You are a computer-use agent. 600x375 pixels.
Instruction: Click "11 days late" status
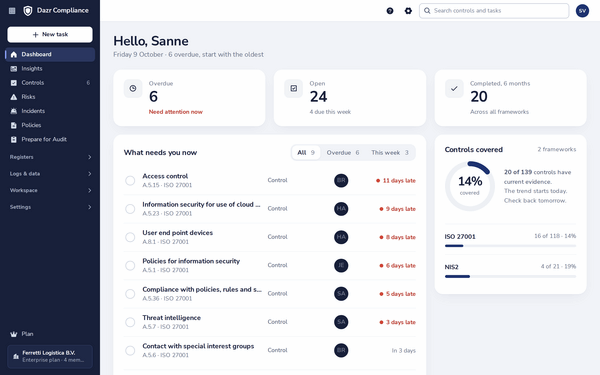pyautogui.click(x=396, y=181)
